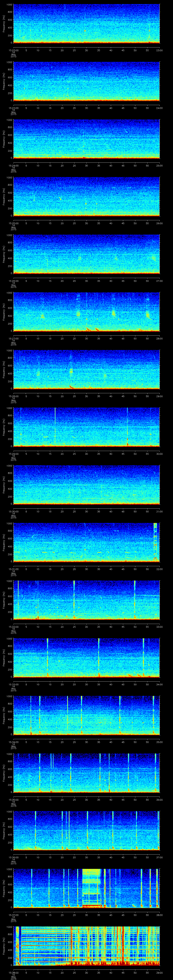Viewport: 173px width, 980px height.
Task: Click the 15:31:00 time axis label
Action: coord(13,569)
